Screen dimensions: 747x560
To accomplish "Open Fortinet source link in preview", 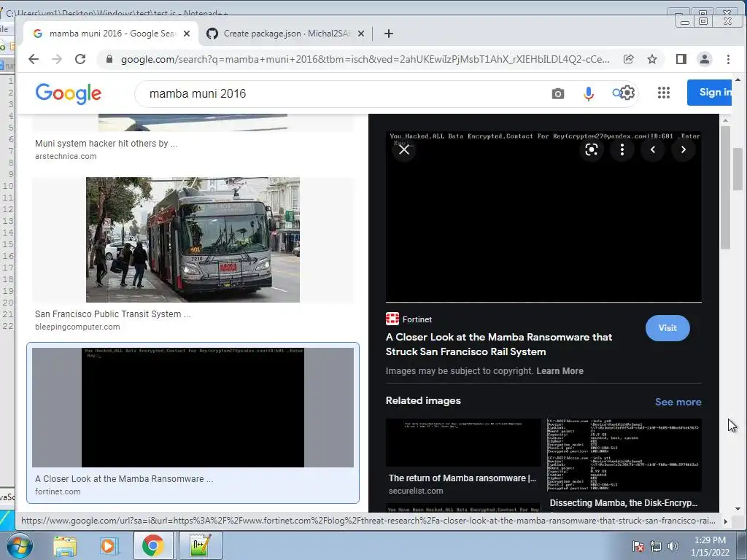I will 409,319.
